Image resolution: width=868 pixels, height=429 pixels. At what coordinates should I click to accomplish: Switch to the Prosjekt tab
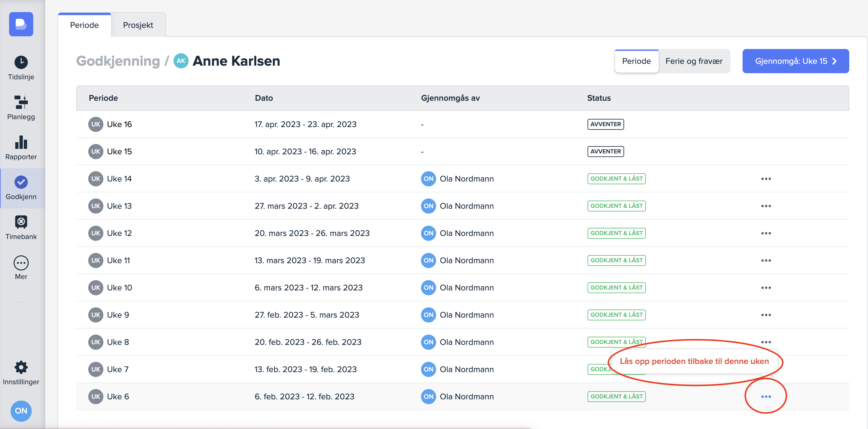pyautogui.click(x=138, y=25)
